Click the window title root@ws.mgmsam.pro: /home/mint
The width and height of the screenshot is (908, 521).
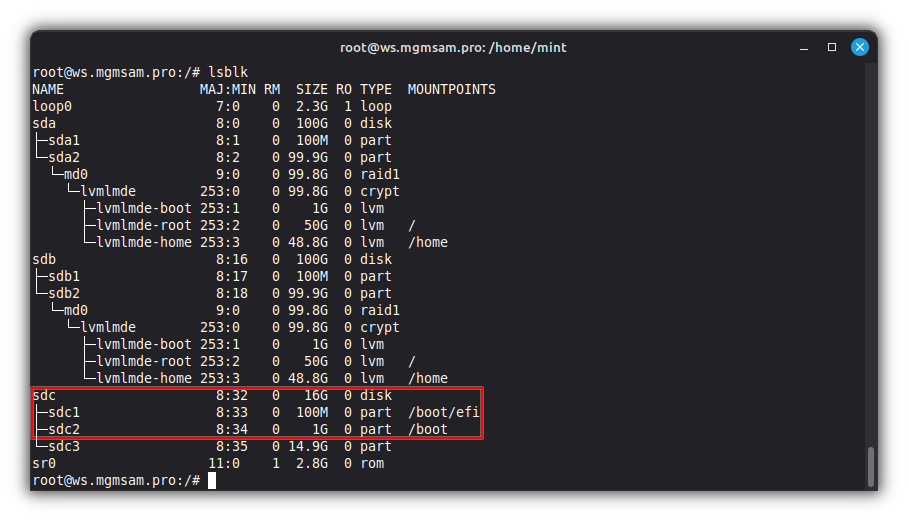pyautogui.click(x=453, y=47)
